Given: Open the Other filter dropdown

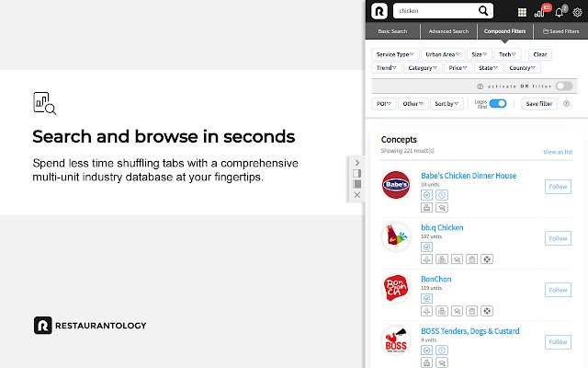Looking at the screenshot, I should [413, 104].
